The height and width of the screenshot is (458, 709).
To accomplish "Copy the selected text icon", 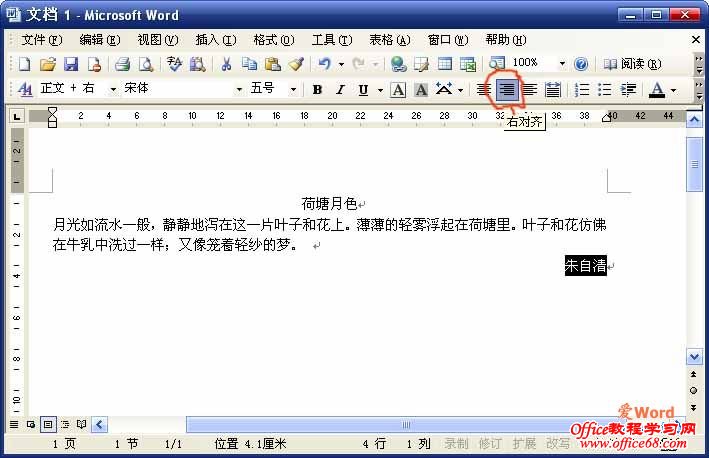I will click(249, 64).
